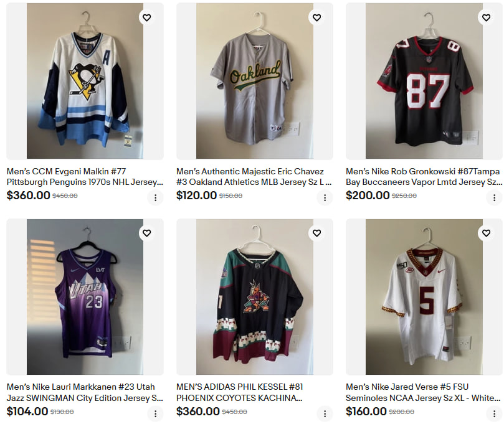Viewport: 504px width, 424px height.
Task: Open the options menu for the Phil Kessel listing
Action: [x=325, y=412]
